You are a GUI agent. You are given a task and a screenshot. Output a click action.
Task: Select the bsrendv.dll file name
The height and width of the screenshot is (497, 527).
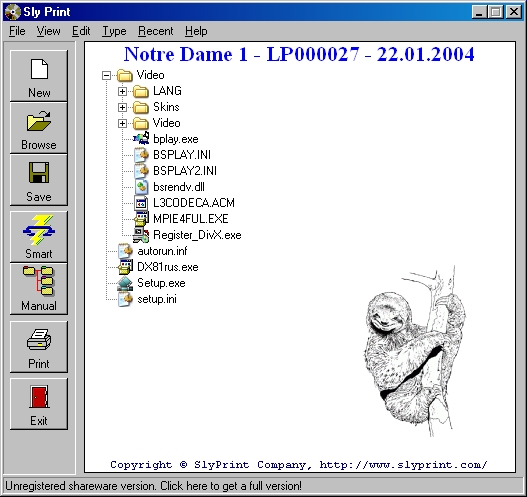pyautogui.click(x=179, y=187)
